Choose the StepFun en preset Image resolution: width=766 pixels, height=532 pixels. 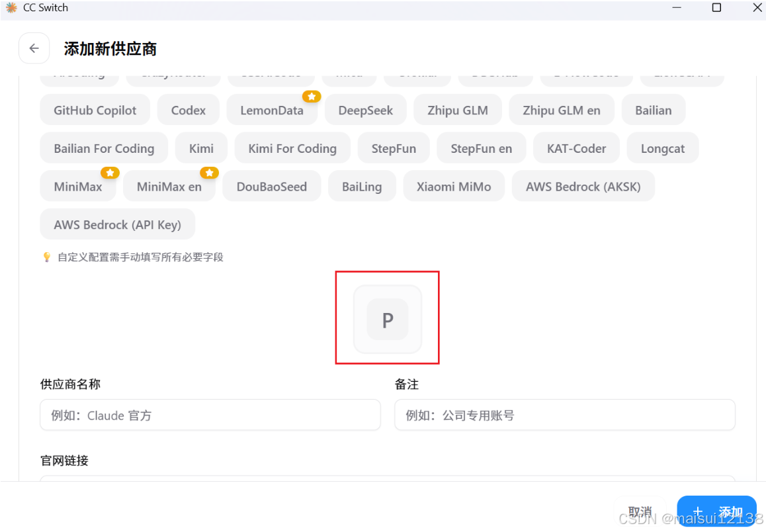pos(481,148)
